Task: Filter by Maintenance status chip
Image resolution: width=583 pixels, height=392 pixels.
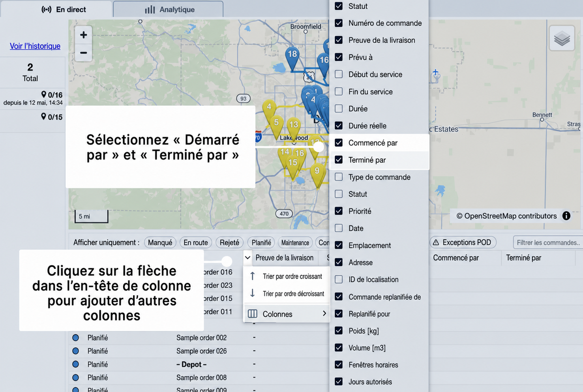Action: coord(295,242)
